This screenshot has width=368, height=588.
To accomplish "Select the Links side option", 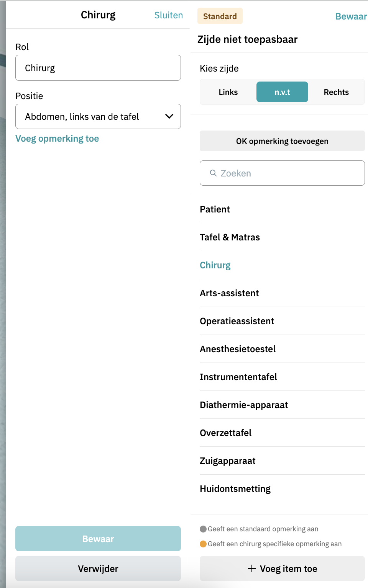I will tap(228, 92).
